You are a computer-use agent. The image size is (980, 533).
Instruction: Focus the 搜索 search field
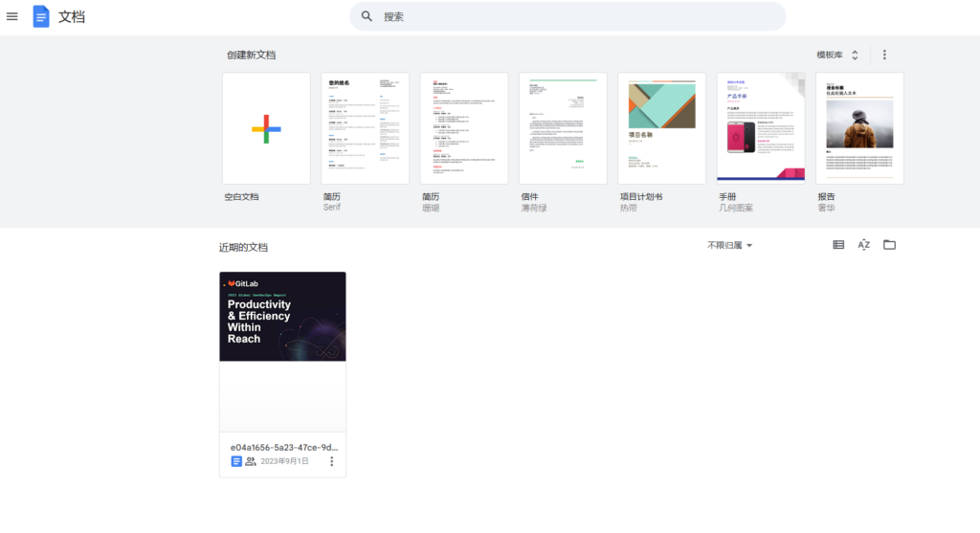(568, 16)
